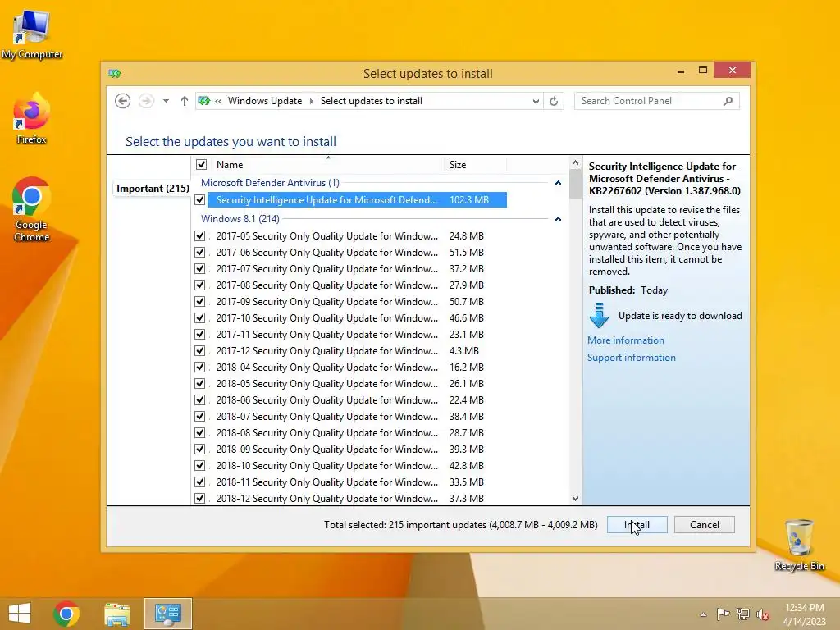
Task: Uncheck the 2018-07 Security Only update
Action: 200,416
